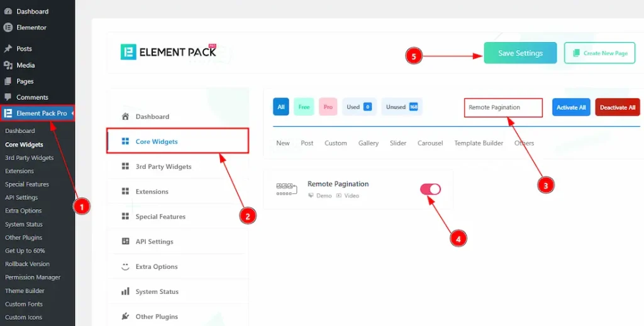Click the Deactivate All button
This screenshot has height=326, width=644.
pyautogui.click(x=618, y=107)
